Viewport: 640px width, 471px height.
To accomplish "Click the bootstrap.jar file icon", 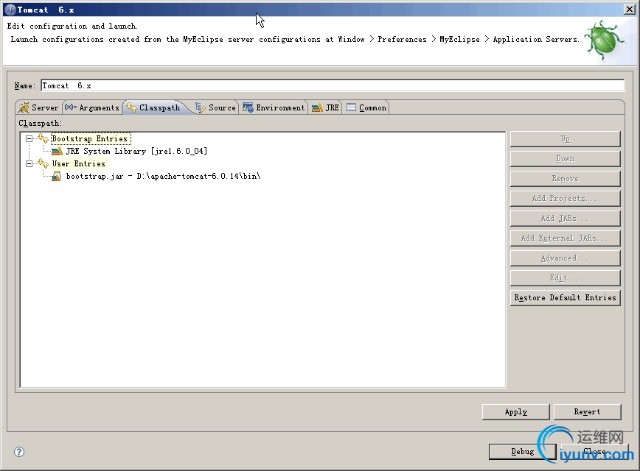I will pyautogui.click(x=57, y=176).
